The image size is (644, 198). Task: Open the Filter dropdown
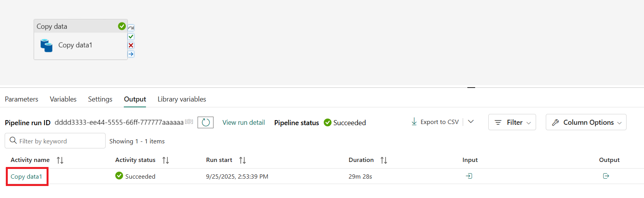point(512,122)
